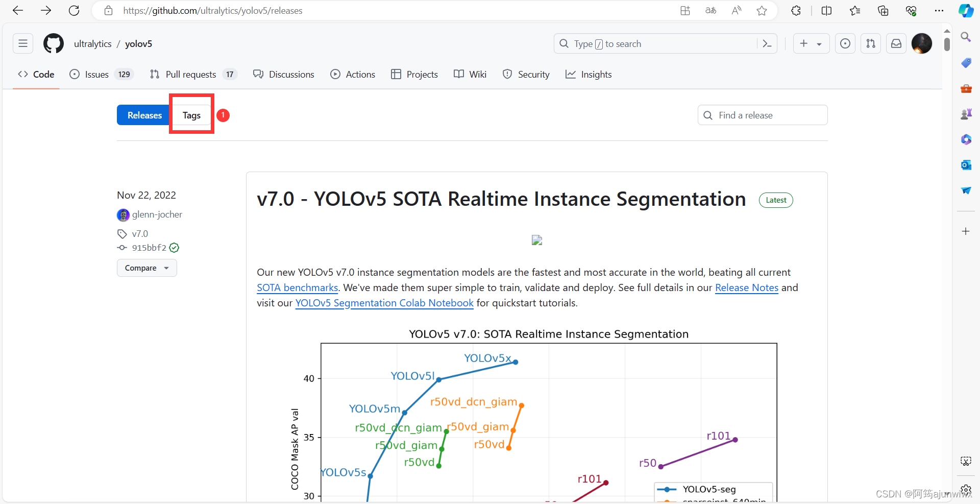This screenshot has height=504, width=980.
Task: Open the shopping tag icon in the sidebar
Action: (x=966, y=63)
